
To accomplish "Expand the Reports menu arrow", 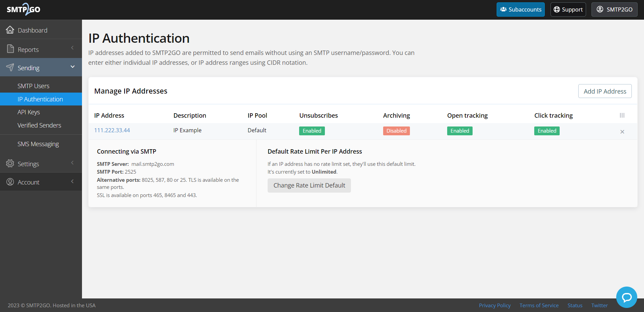I will 72,48.
